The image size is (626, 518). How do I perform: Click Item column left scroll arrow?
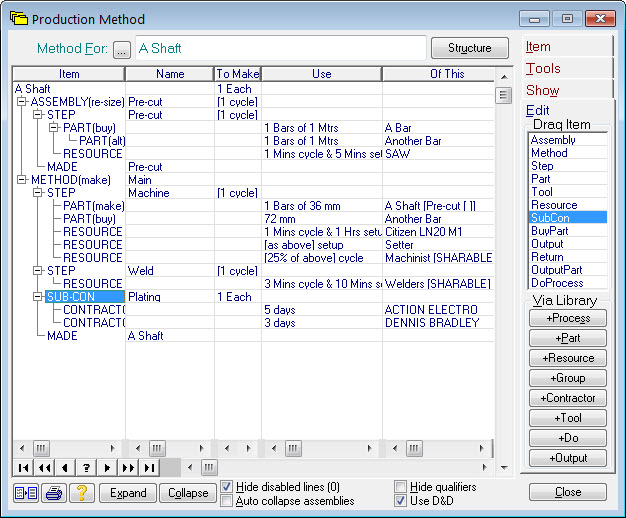[x=22, y=448]
